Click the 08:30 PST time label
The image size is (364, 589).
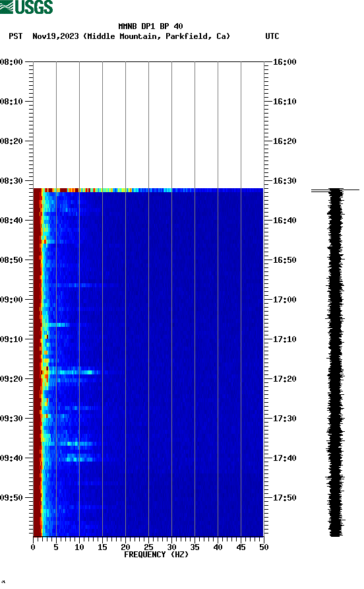(11, 181)
